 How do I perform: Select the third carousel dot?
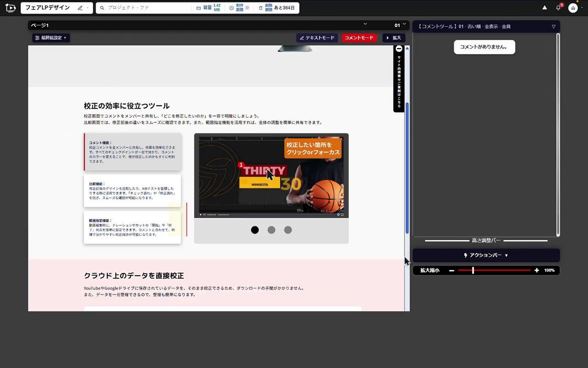(288, 230)
